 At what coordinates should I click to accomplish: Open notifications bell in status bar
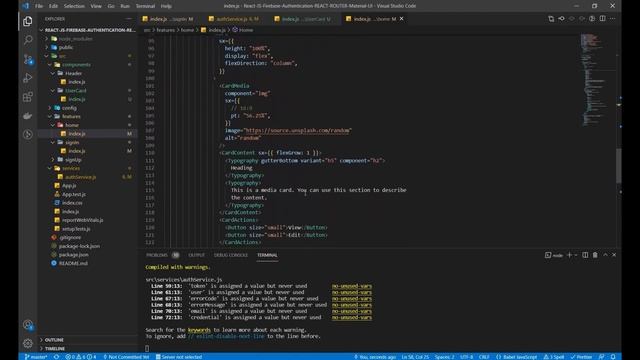click(613, 357)
